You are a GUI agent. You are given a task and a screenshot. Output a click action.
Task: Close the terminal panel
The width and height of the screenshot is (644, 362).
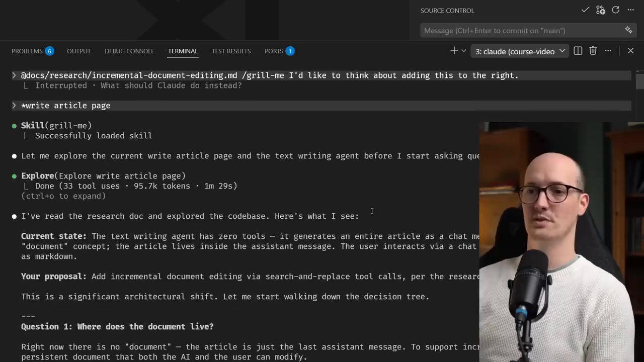[x=630, y=51]
